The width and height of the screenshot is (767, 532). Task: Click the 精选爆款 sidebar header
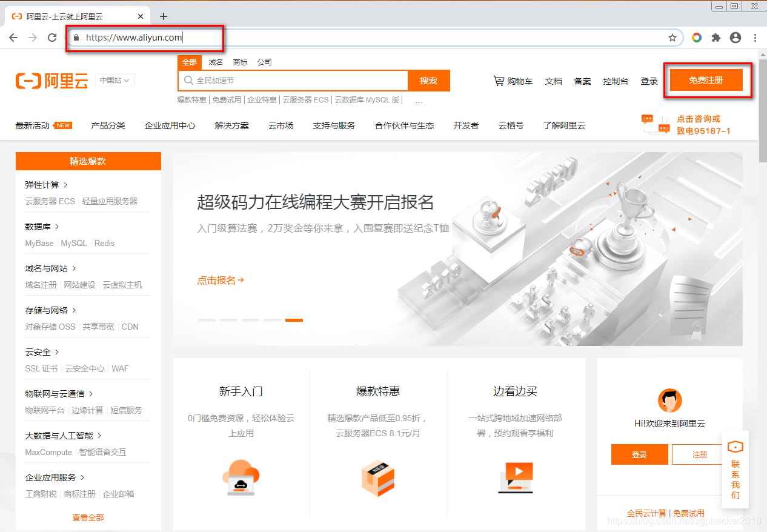(88, 161)
